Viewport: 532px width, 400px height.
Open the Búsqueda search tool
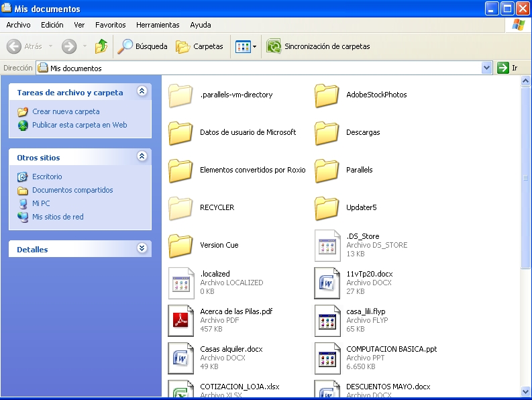[x=142, y=46]
